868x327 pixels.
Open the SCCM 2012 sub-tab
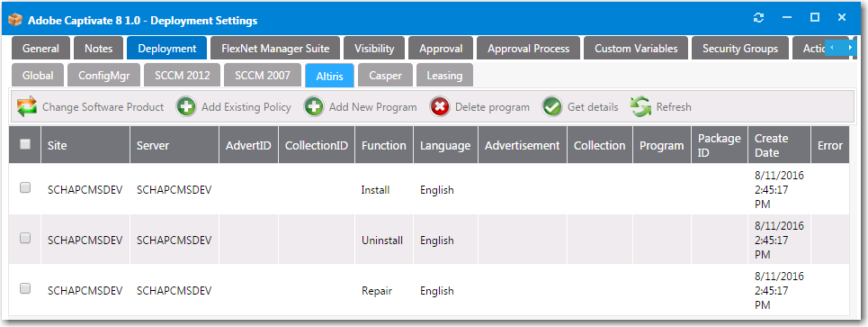(x=182, y=76)
